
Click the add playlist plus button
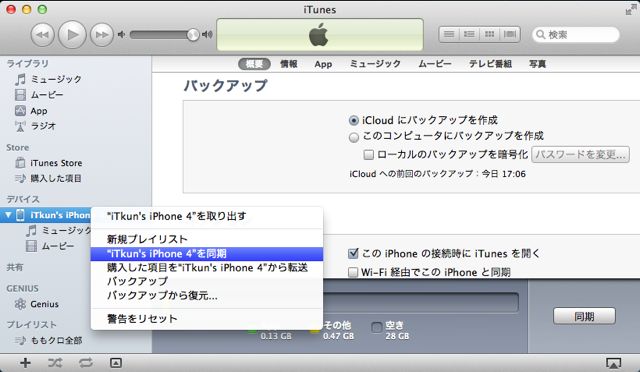(25, 363)
